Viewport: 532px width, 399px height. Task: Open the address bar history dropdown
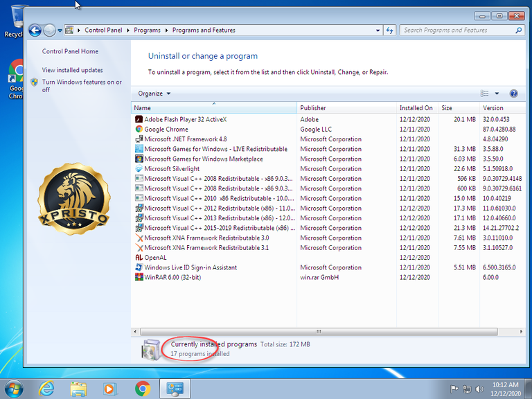[378, 30]
